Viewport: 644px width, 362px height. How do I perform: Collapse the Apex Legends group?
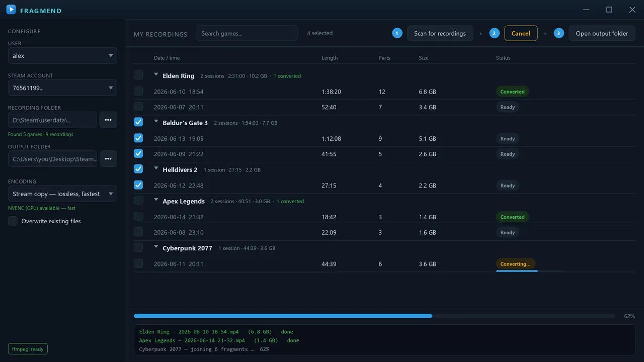click(x=156, y=200)
